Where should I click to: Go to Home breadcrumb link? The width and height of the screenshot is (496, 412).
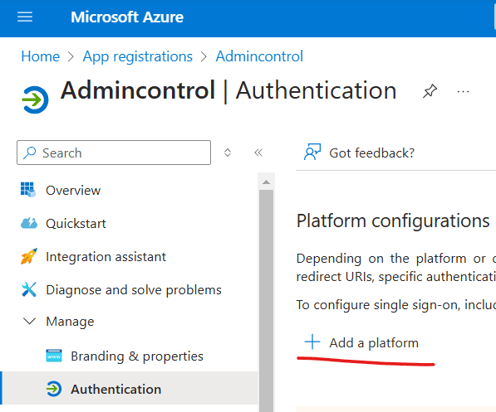pos(40,56)
